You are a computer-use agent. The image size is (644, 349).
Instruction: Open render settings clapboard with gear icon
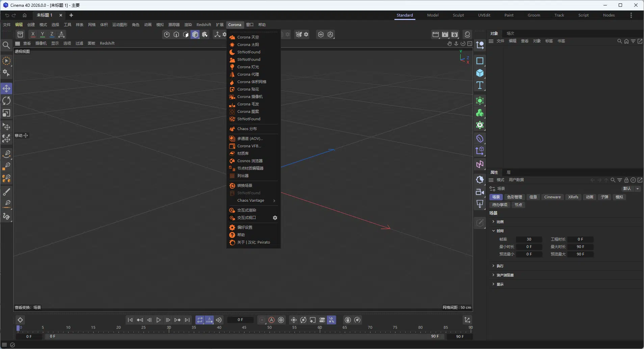pyautogui.click(x=455, y=34)
